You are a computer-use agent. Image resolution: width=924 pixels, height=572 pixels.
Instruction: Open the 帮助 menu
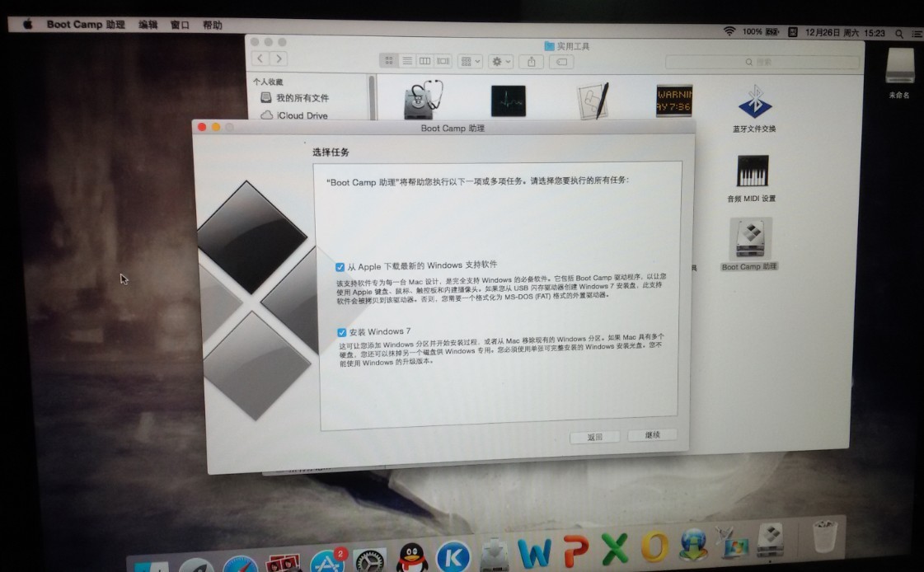pos(212,26)
